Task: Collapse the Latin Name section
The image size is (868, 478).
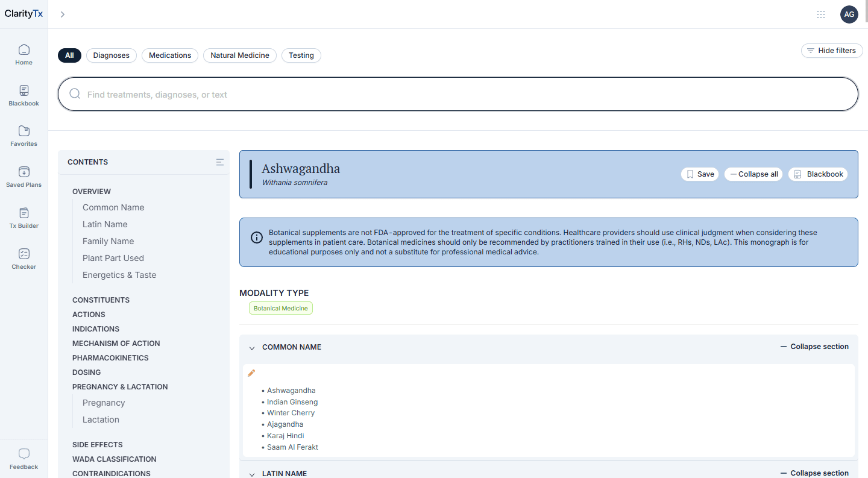Action: pos(814,473)
